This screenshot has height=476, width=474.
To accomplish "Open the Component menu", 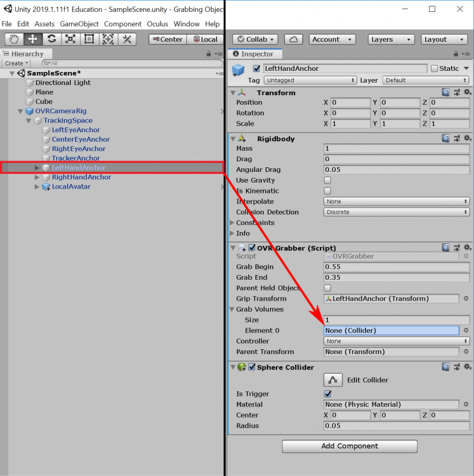I will [x=123, y=24].
